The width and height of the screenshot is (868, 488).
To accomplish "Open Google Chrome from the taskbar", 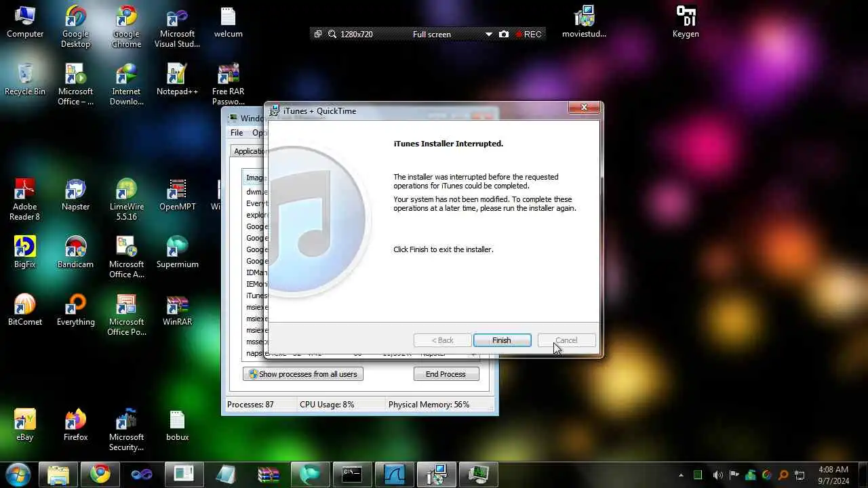I will pos(100,474).
